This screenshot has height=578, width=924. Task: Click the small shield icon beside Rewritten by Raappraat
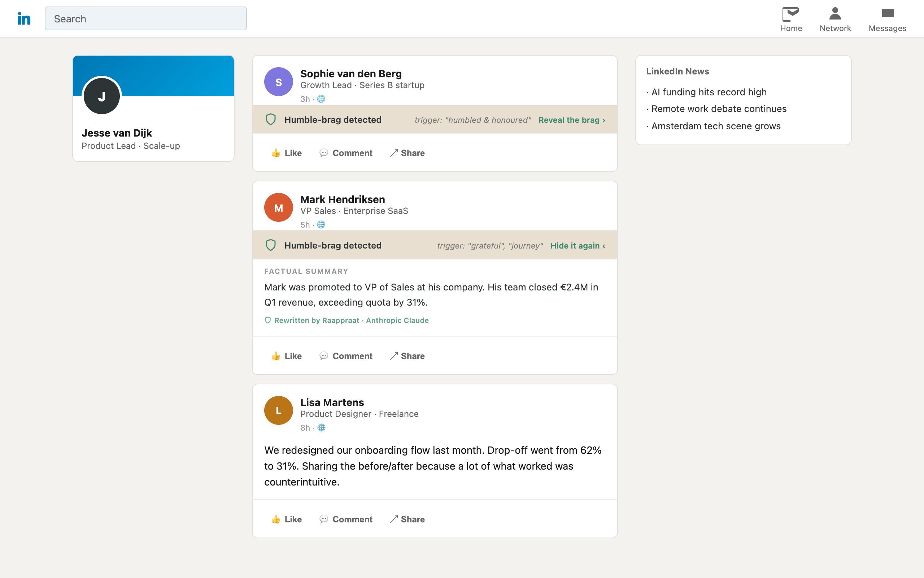click(268, 320)
